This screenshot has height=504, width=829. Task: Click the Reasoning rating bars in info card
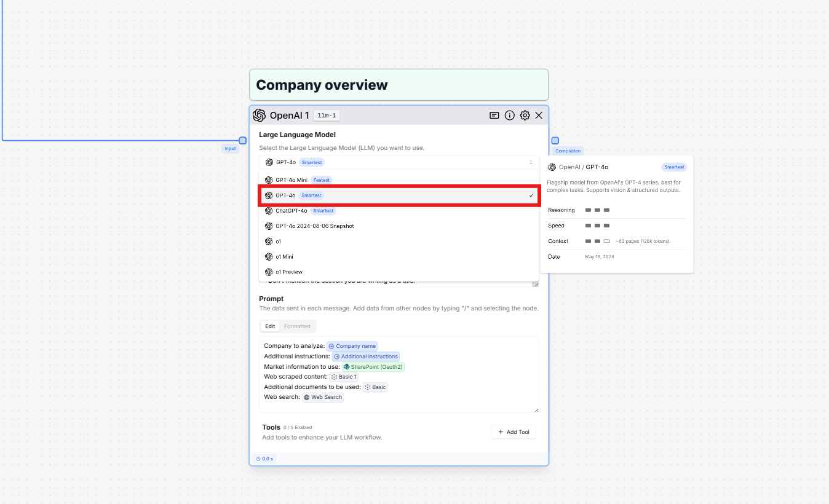pyautogui.click(x=597, y=210)
